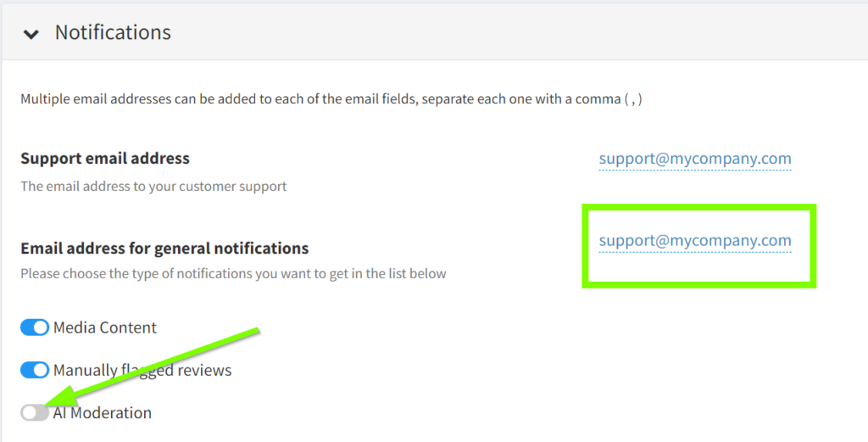Click the Media Content label

coord(105,327)
